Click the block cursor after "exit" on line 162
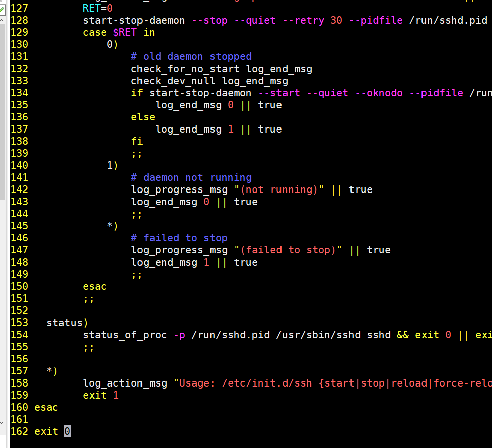492x448 pixels. [x=67, y=431]
